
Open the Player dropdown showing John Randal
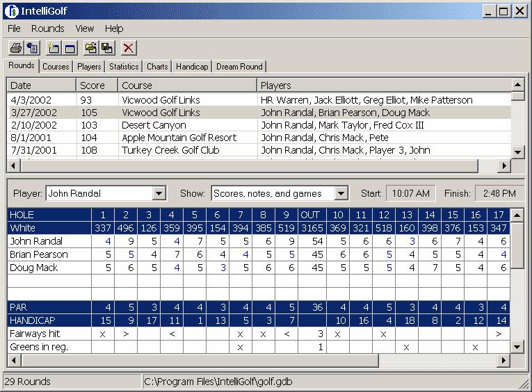(x=159, y=194)
